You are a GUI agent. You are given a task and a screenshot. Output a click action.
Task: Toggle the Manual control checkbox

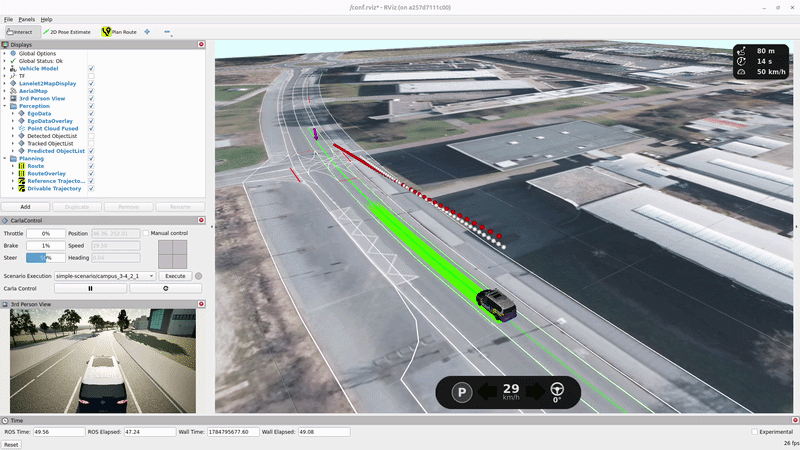[146, 233]
